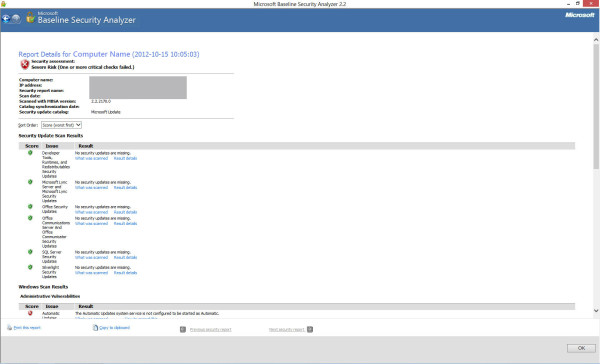Open What was scanned for Silverlight updates
Viewport: 600px width, 364px height.
click(x=91, y=273)
